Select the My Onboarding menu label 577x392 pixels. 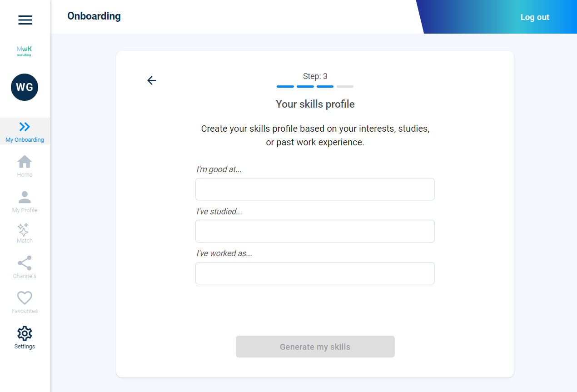(x=25, y=140)
